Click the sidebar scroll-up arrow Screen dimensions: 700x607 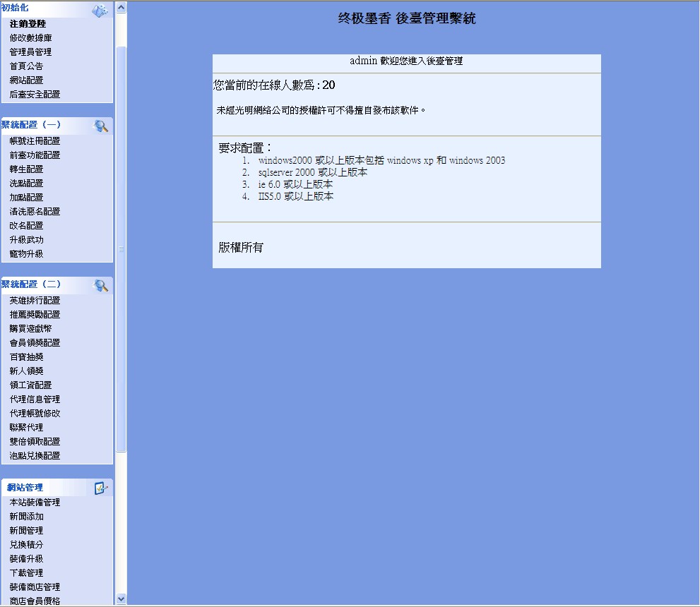pyautogui.click(x=121, y=8)
